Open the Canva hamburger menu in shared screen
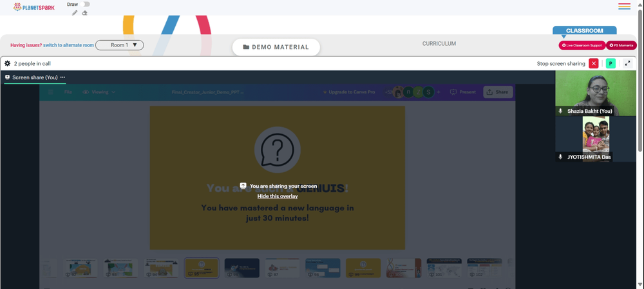Screen dimensions: 644x289 50,92
